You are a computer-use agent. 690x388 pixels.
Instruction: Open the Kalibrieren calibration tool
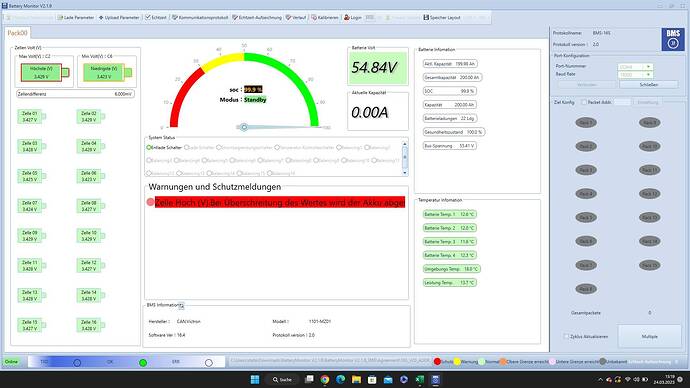(x=325, y=18)
